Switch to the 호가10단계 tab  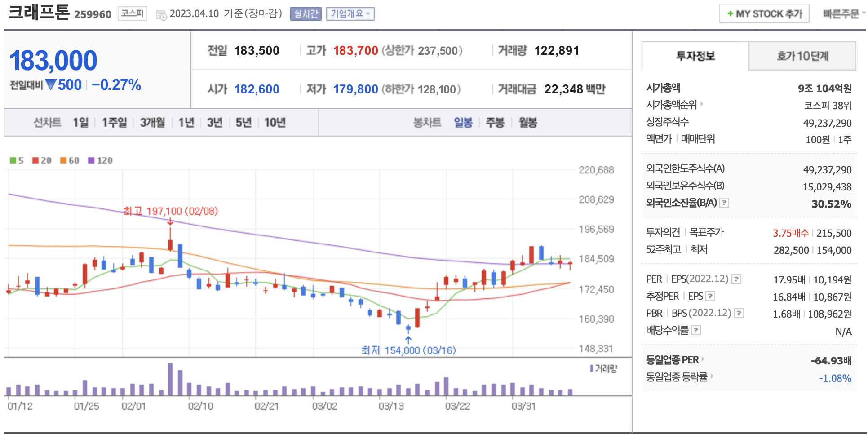pos(802,56)
